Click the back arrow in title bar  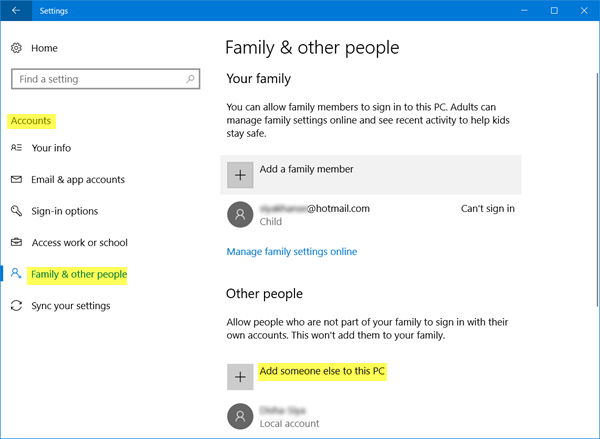[x=16, y=11]
